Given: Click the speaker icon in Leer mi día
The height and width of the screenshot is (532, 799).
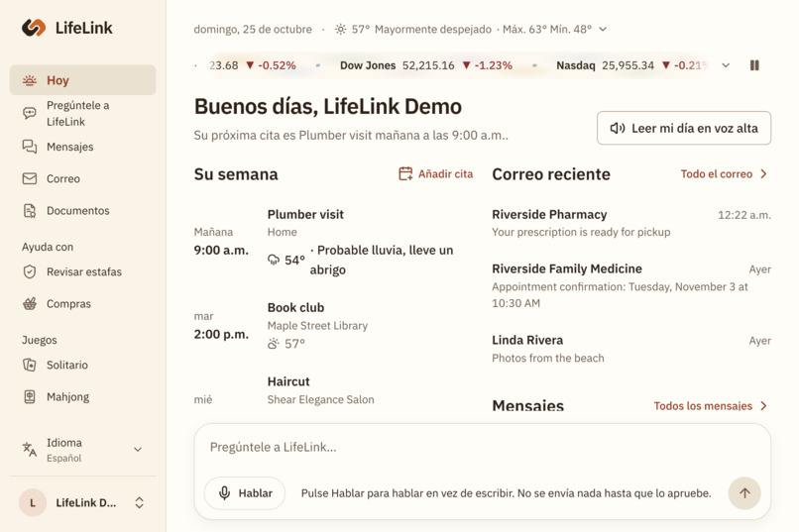Looking at the screenshot, I should pyautogui.click(x=617, y=128).
